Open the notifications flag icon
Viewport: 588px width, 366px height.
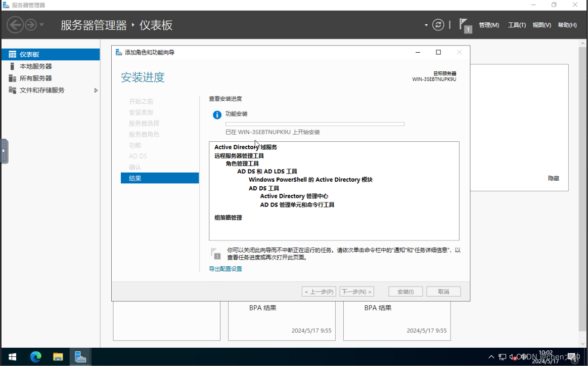(465, 25)
